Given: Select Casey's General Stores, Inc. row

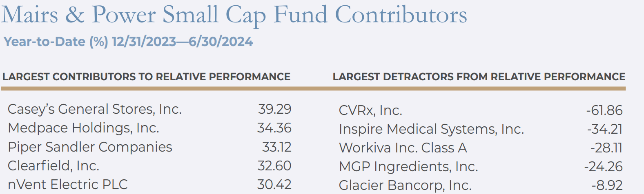Looking at the screenshot, I should (95, 109).
